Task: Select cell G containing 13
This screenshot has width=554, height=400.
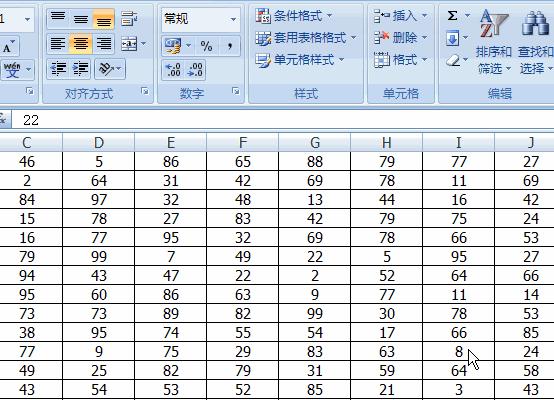Action: point(315,200)
